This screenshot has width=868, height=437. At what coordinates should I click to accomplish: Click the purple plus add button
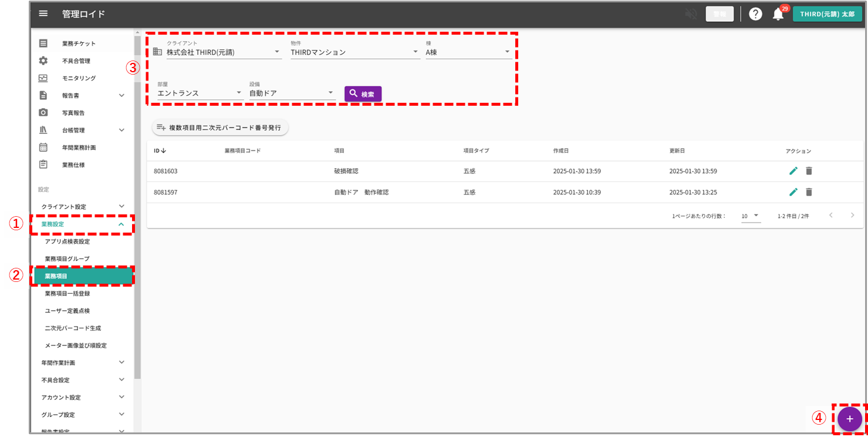coord(849,419)
